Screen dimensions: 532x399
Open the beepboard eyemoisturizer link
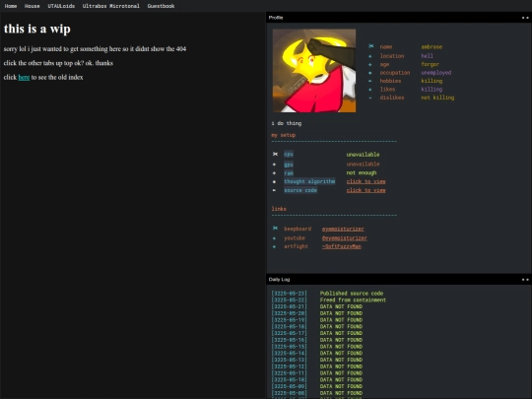pos(343,229)
